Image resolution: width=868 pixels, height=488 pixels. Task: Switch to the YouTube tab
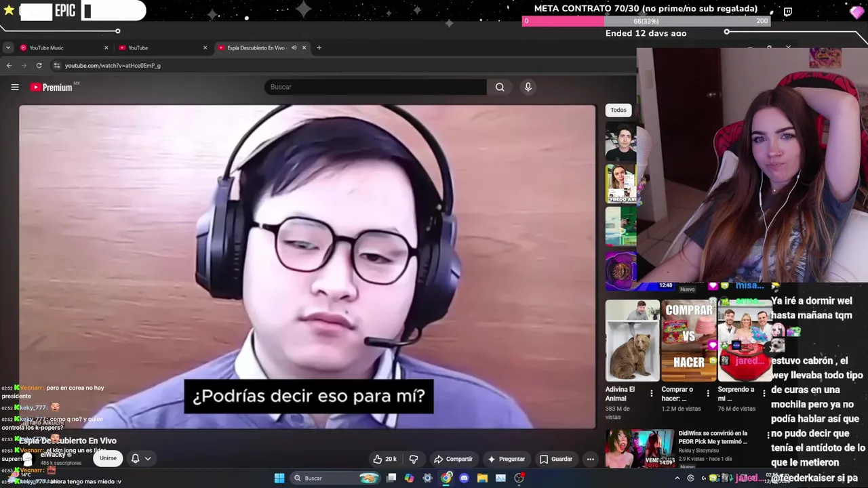coord(161,47)
